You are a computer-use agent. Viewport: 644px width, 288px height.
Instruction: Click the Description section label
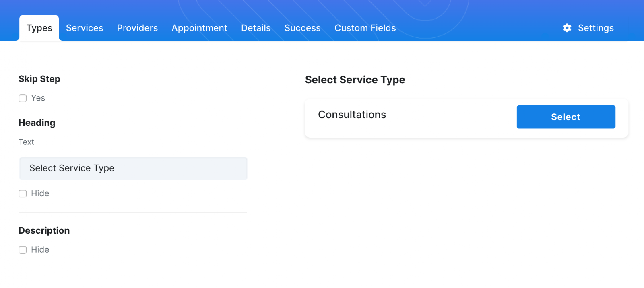pyautogui.click(x=44, y=230)
